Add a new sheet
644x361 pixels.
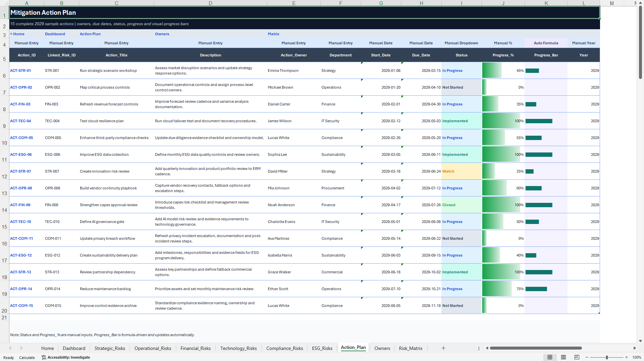point(443,348)
